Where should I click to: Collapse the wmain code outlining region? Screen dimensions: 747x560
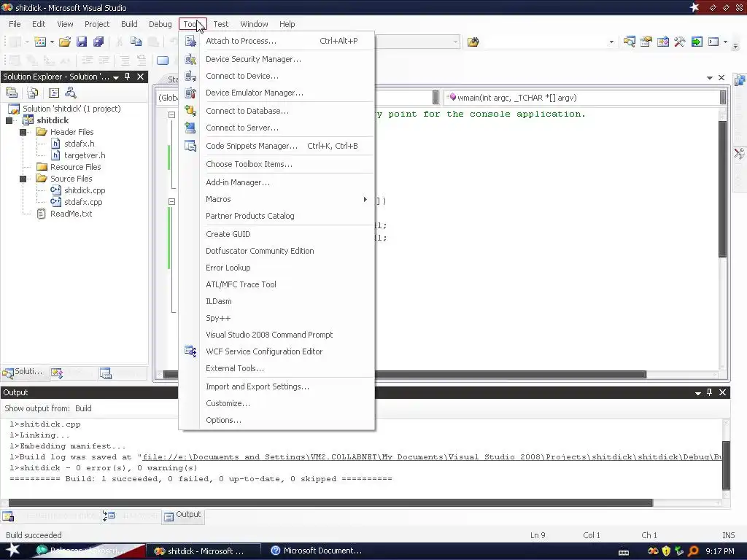(x=171, y=201)
